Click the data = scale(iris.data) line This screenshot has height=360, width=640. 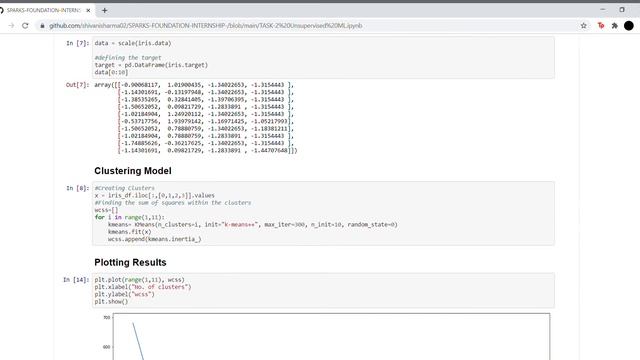[133, 43]
